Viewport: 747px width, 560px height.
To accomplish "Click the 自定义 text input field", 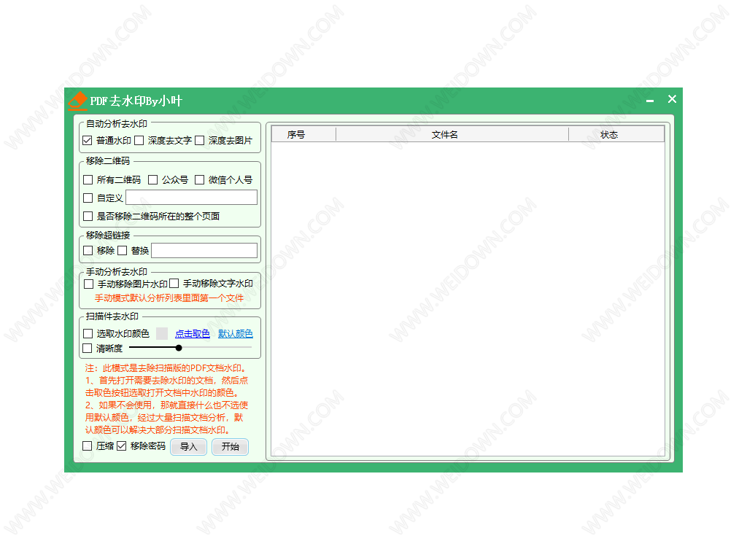I will tap(192, 198).
